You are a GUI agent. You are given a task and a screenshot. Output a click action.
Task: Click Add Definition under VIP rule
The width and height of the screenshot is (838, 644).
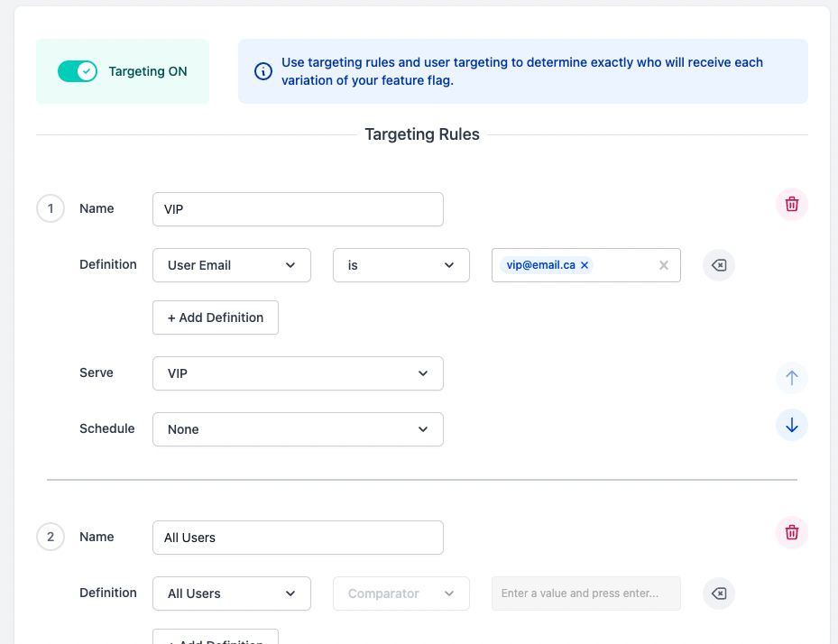(x=216, y=317)
